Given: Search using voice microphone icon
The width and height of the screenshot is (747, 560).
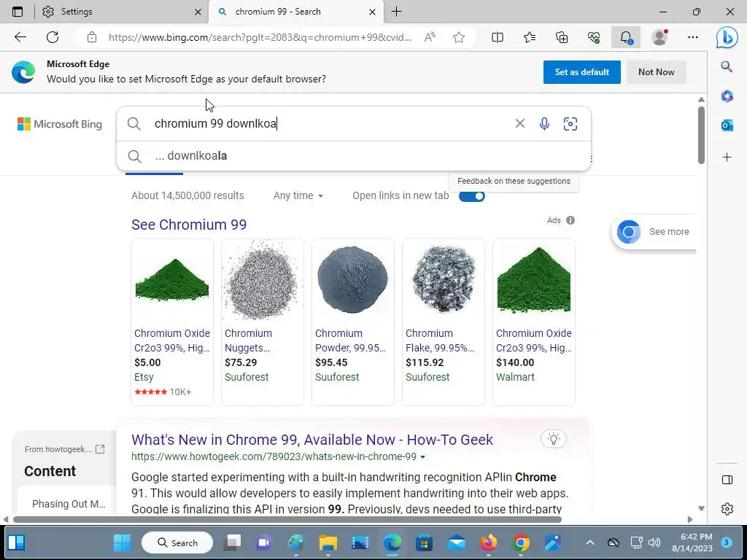Looking at the screenshot, I should click(x=544, y=124).
